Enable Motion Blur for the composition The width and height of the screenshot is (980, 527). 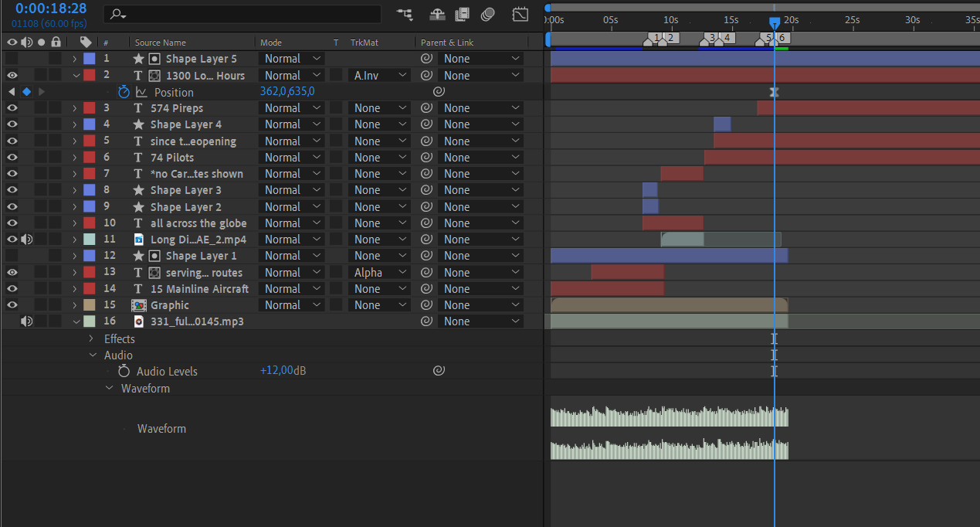pos(487,14)
